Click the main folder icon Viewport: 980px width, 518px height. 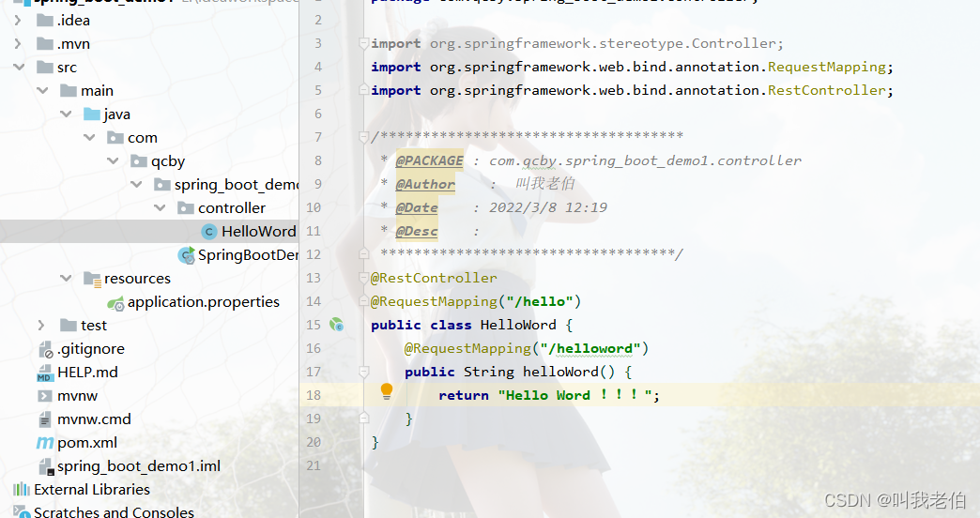click(69, 91)
